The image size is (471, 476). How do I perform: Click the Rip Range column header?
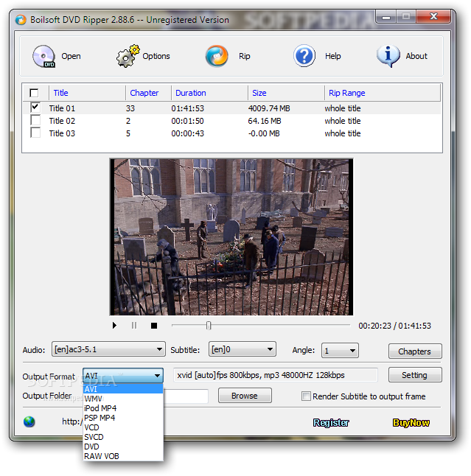pos(383,93)
